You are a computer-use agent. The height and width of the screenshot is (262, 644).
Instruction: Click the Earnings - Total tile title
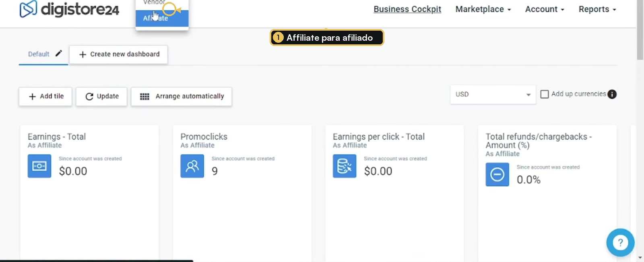coord(57,137)
